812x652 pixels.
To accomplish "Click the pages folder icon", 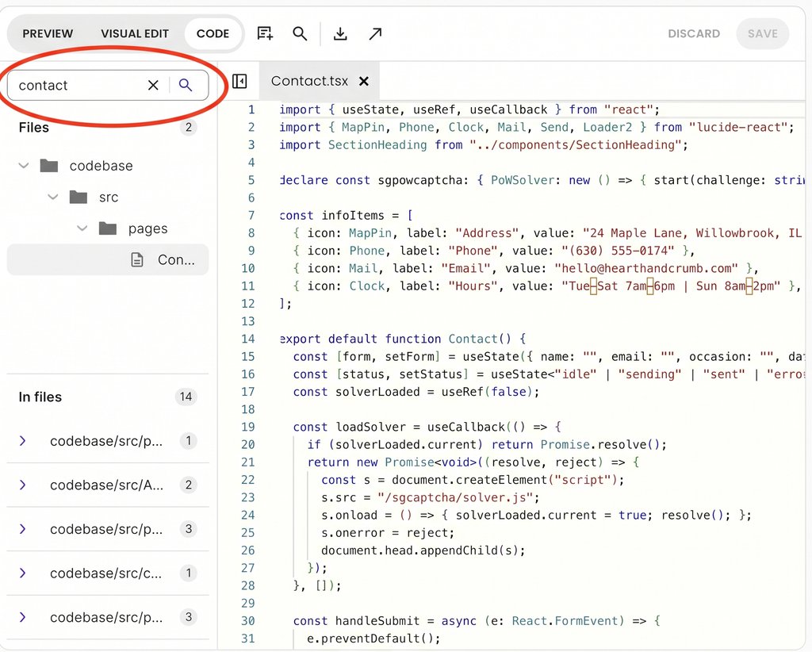I will click(108, 228).
